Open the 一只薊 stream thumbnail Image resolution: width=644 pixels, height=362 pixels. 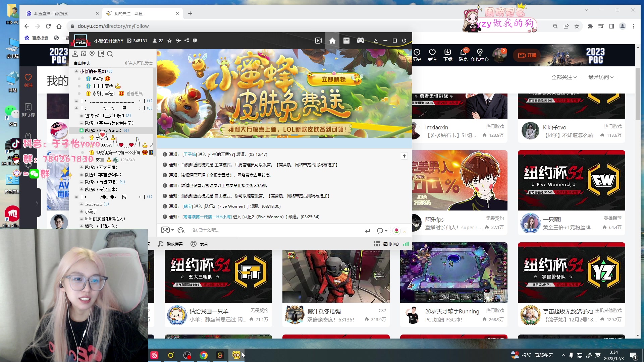tap(571, 180)
